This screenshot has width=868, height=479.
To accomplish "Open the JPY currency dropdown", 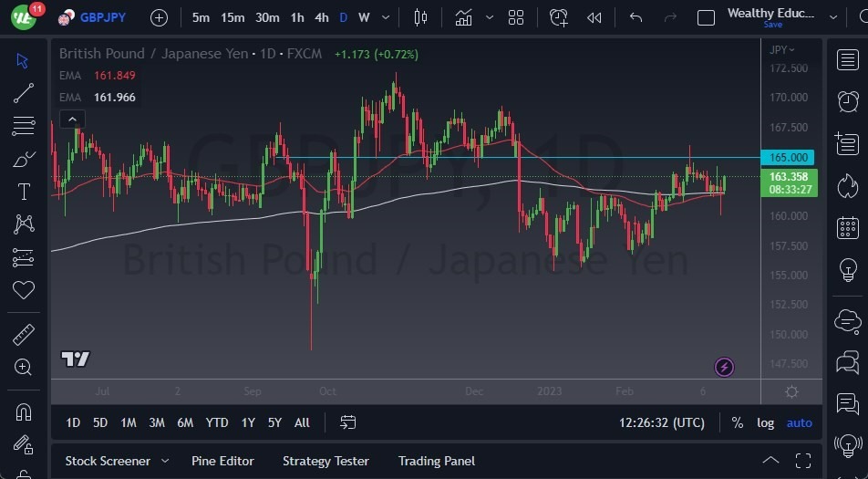I will (x=781, y=50).
